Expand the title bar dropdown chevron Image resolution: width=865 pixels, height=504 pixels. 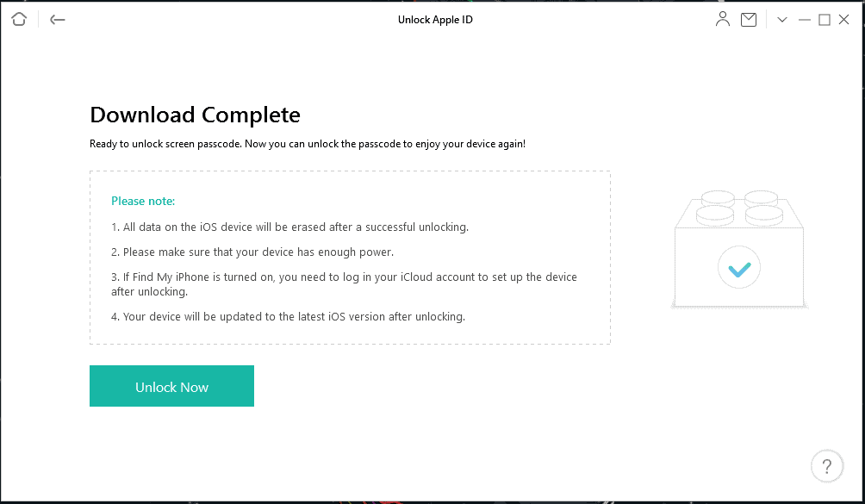[x=782, y=20]
